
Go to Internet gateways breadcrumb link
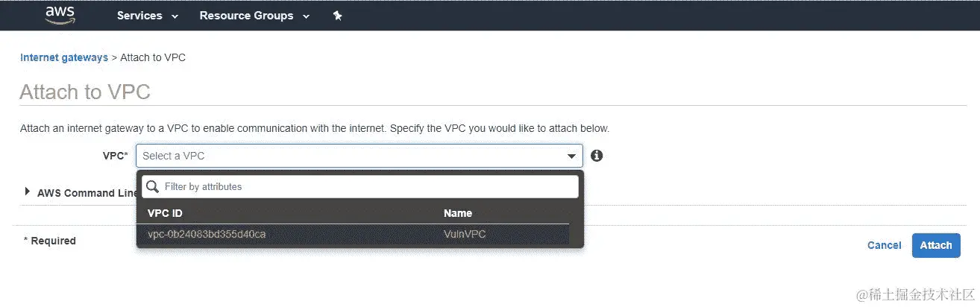tap(64, 57)
